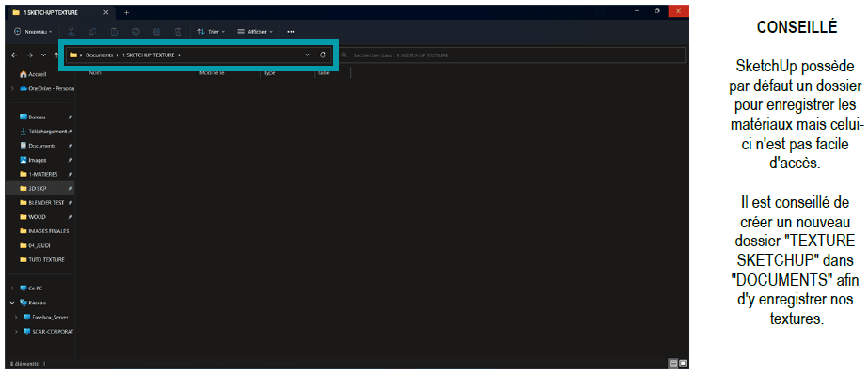Sort by the Taille column header
This screenshot has width=868, height=374.
pos(324,72)
